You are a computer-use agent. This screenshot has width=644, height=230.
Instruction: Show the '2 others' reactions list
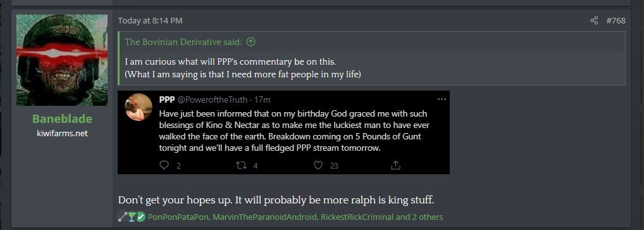click(x=427, y=217)
